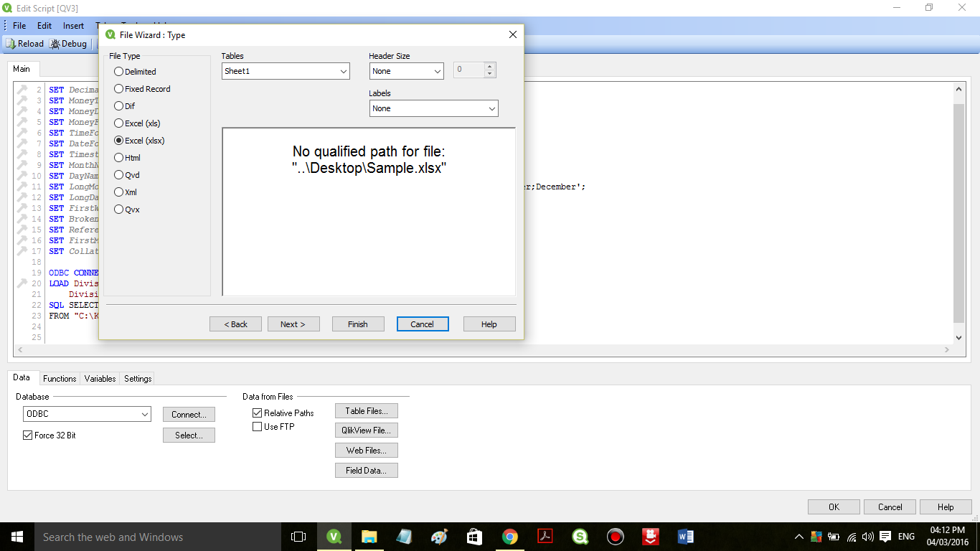
Task: Click the red record button app on taskbar
Action: (x=615, y=537)
